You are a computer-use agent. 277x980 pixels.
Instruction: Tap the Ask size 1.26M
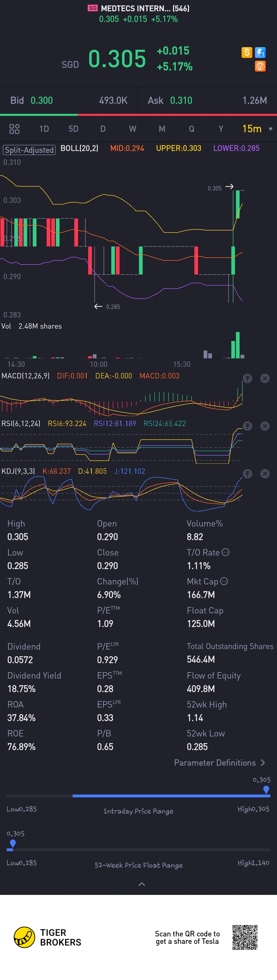(x=254, y=100)
